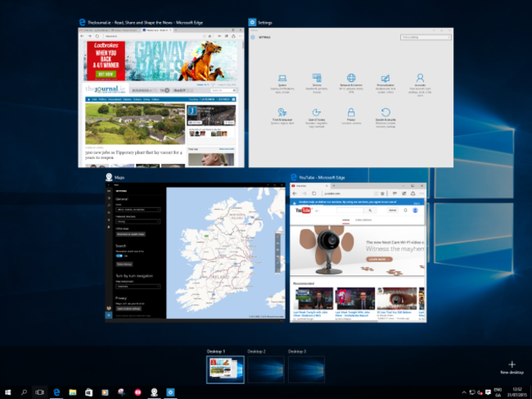Viewport: 532px width, 399px height.
Task: Open Personalization in Settings window
Action: pos(385,84)
